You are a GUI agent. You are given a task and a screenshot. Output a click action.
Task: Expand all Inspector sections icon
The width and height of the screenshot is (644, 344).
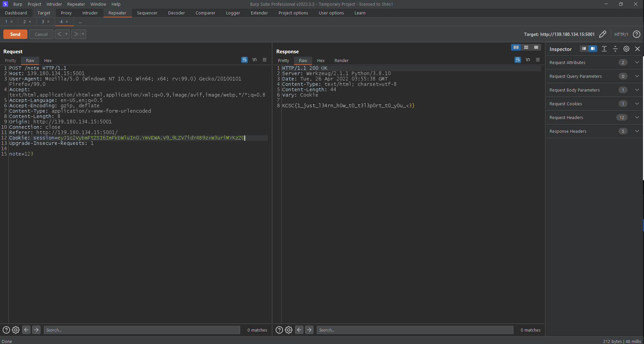click(x=604, y=49)
